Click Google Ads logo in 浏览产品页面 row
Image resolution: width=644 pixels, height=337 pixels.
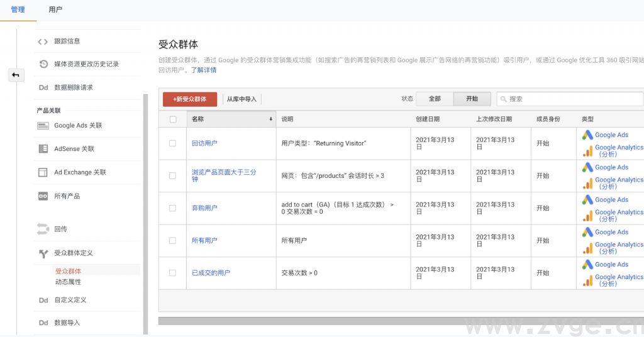tap(587, 167)
